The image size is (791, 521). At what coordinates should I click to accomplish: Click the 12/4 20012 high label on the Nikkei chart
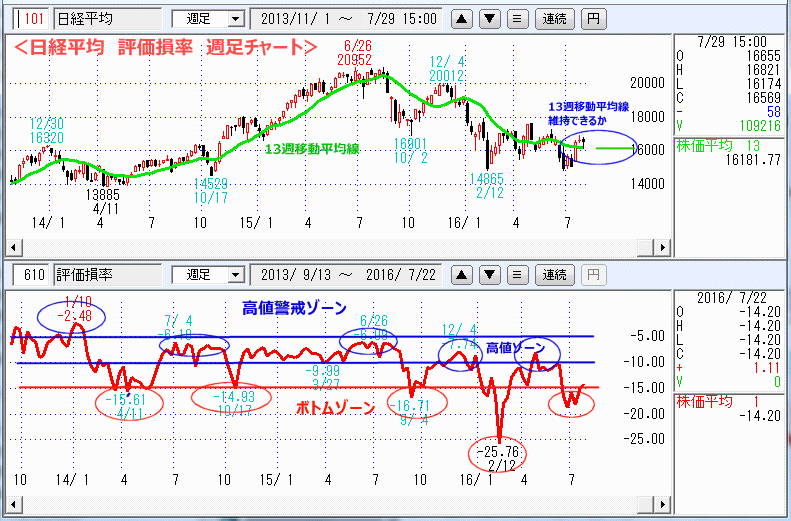point(446,69)
